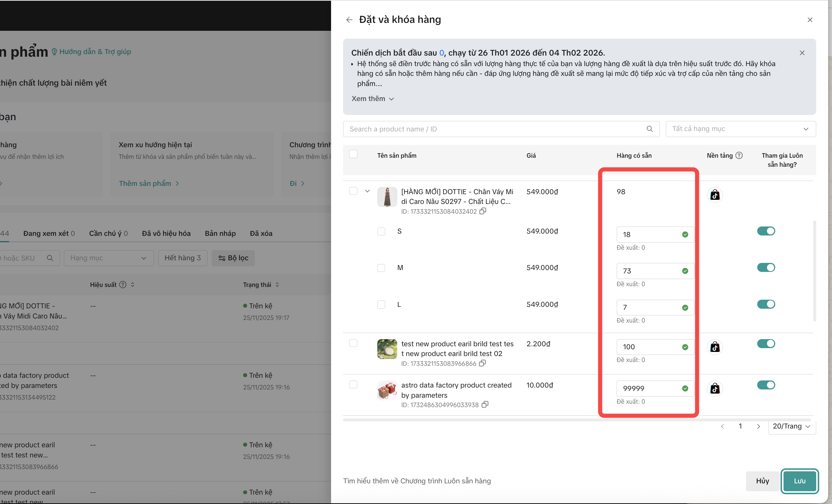The height and width of the screenshot is (504, 832).
Task: Expand the Xem thêm section
Action: click(x=372, y=99)
